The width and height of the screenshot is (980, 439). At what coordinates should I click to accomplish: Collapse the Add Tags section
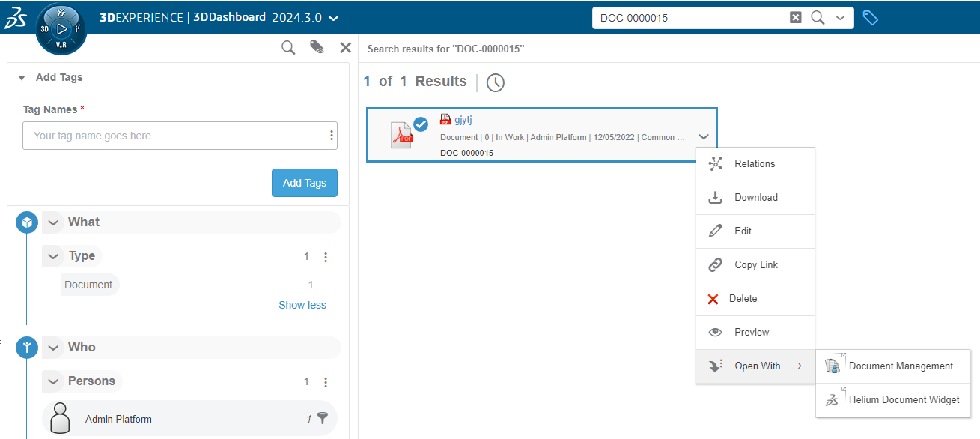pyautogui.click(x=22, y=78)
